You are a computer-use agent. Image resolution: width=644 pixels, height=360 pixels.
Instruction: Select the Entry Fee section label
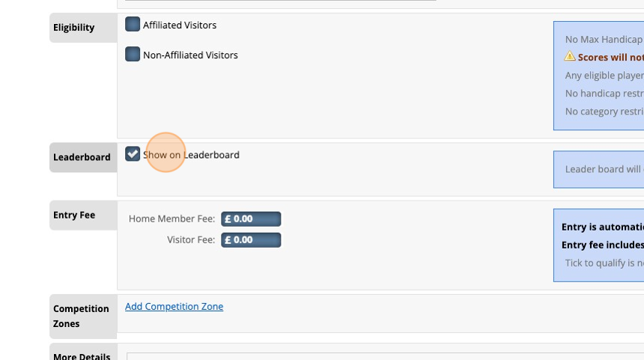74,215
